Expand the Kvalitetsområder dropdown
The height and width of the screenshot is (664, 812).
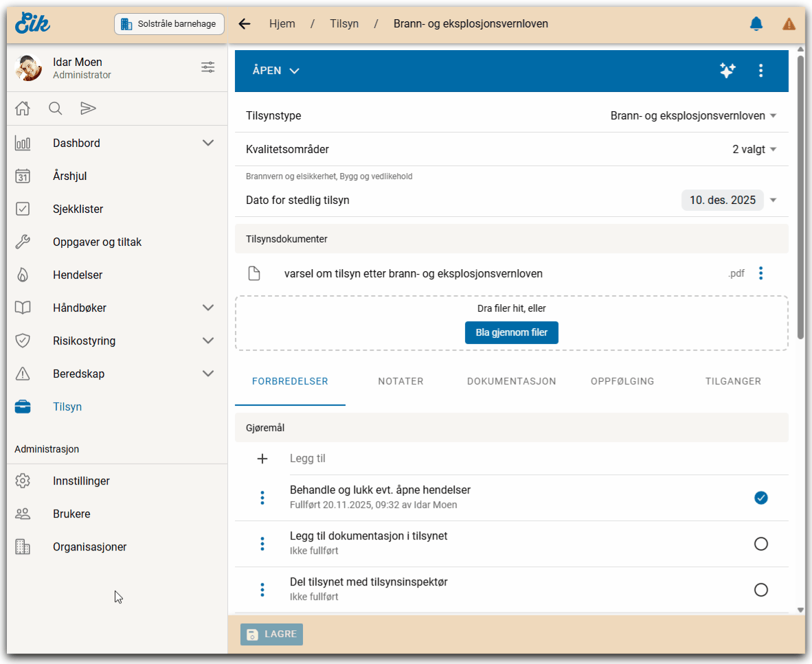coord(754,150)
